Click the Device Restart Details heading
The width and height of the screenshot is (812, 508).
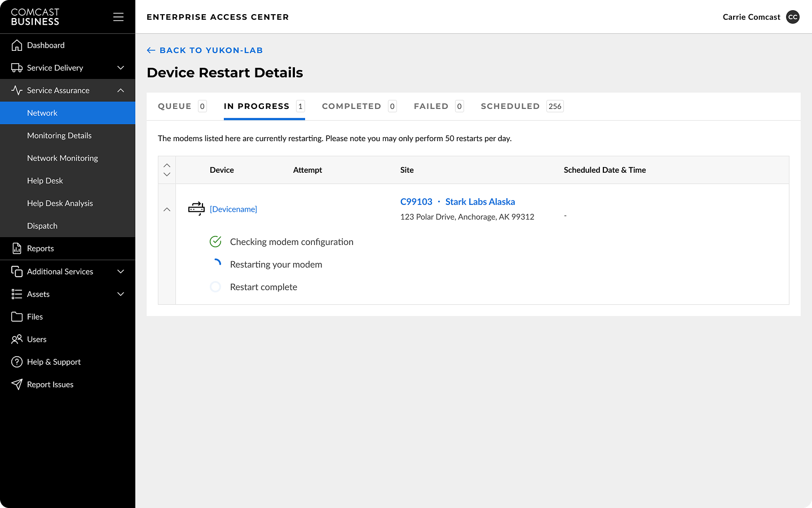[225, 73]
